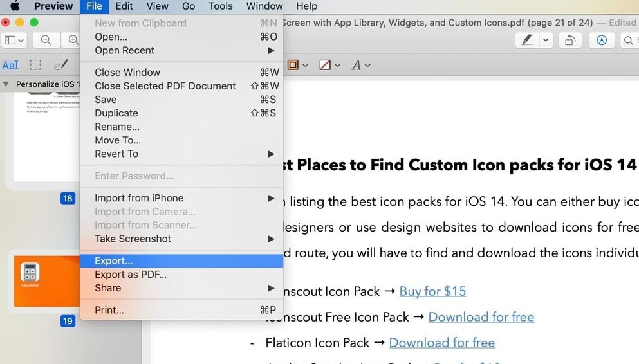Screen dimensions: 639x364
Task: Select the text selection tool icon
Action: [x=10, y=65]
